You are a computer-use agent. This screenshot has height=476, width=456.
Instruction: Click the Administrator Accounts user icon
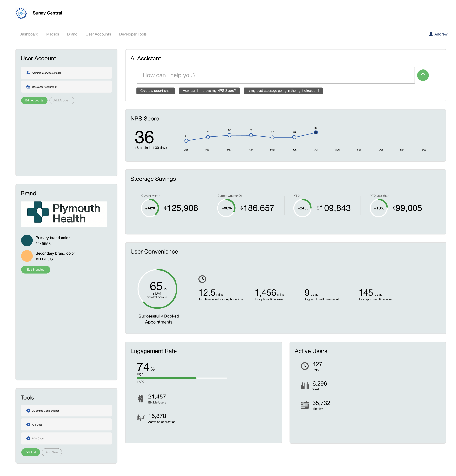pyautogui.click(x=28, y=73)
